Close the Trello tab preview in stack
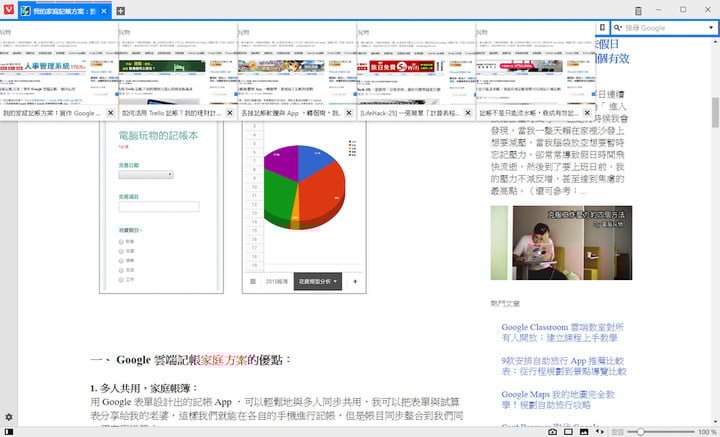 230,112
